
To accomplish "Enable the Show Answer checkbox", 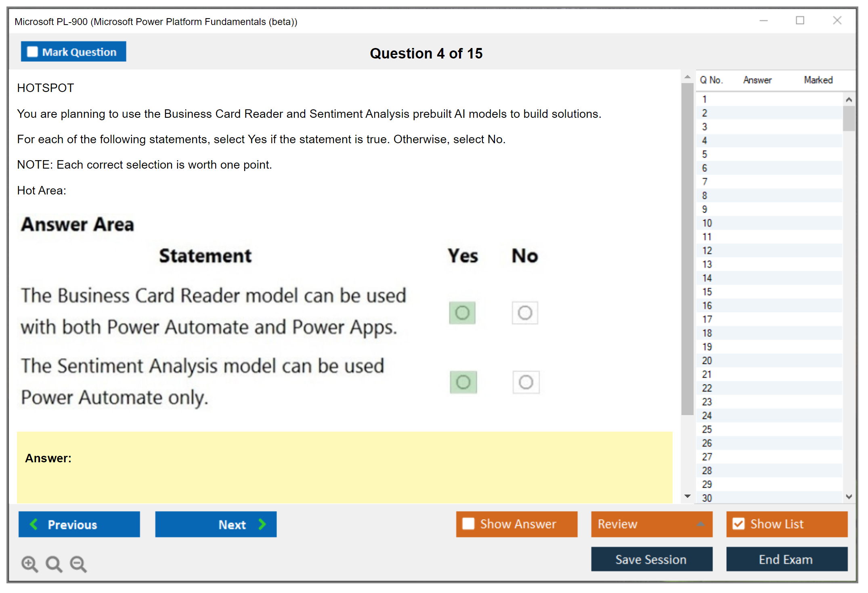I will 468,524.
